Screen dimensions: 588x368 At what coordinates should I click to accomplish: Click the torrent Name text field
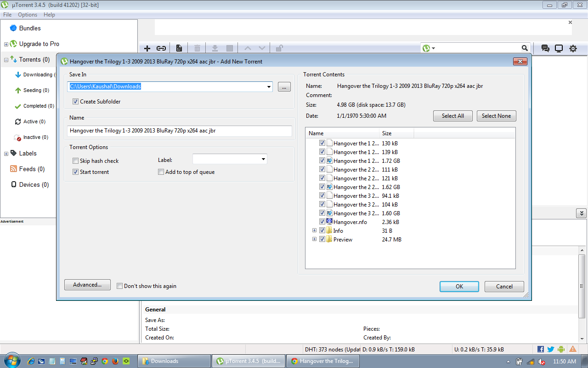coord(180,131)
